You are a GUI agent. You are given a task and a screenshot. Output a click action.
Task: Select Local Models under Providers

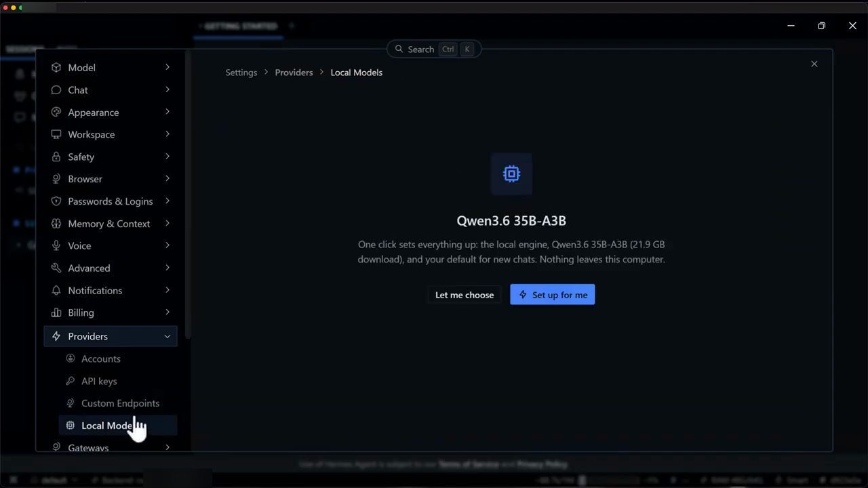(118, 426)
